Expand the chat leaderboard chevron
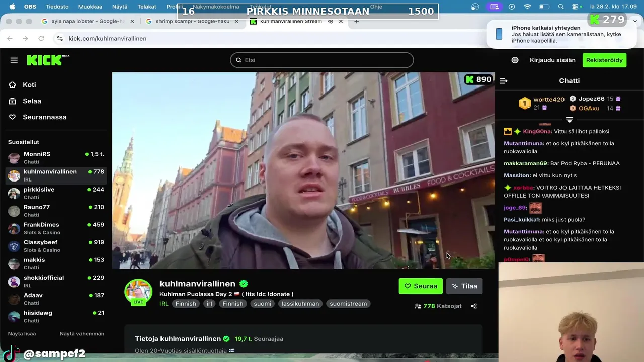This screenshot has width=644, height=362. 570,120
